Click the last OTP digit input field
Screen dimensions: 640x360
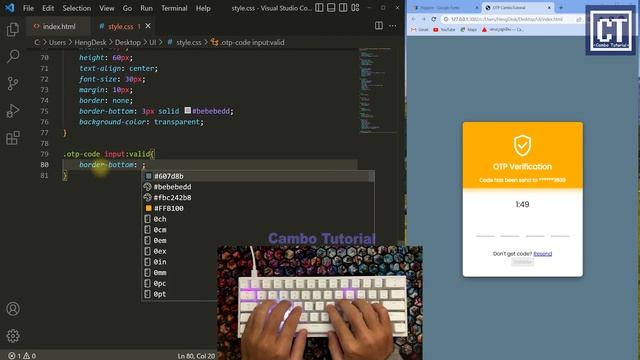560,229
